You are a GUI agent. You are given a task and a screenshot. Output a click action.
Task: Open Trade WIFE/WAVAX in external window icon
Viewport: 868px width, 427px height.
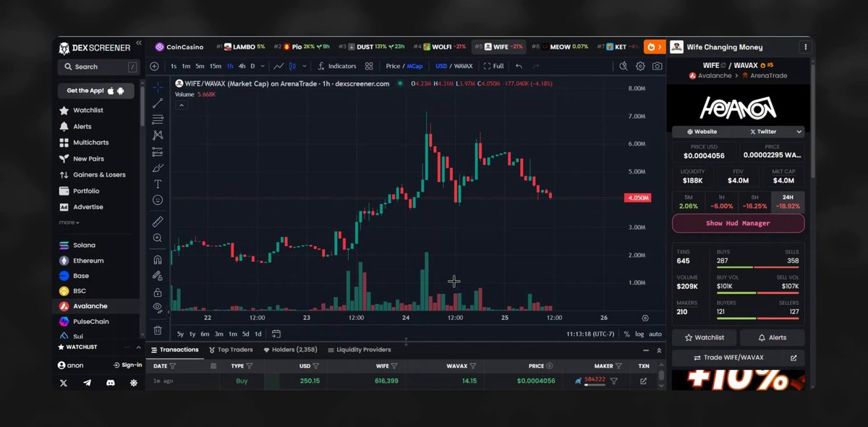[x=793, y=358]
